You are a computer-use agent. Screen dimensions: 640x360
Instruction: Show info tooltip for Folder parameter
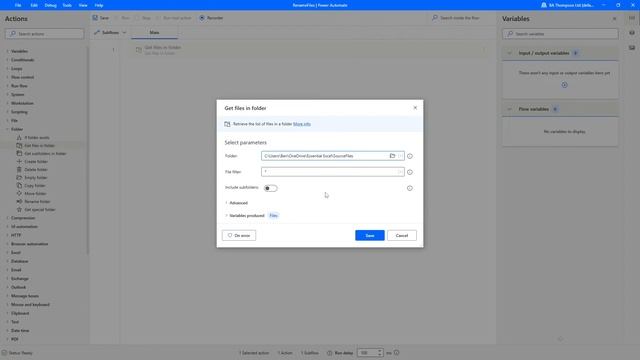[410, 156]
